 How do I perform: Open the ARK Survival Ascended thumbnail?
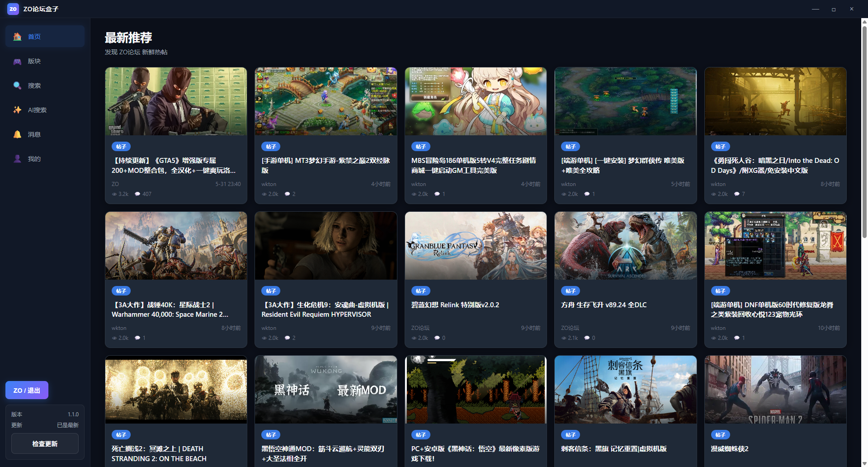pos(625,246)
